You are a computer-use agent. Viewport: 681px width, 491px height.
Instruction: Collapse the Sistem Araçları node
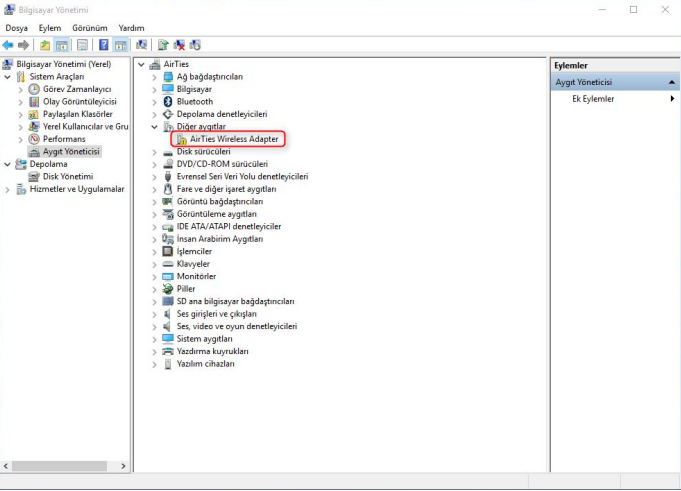(x=8, y=76)
